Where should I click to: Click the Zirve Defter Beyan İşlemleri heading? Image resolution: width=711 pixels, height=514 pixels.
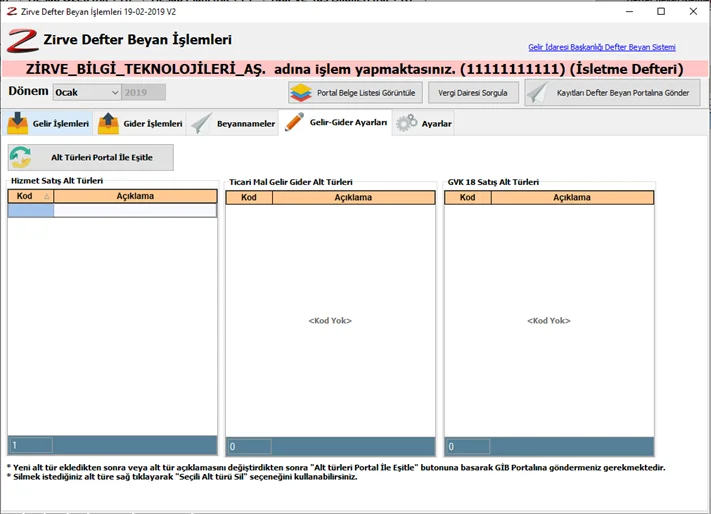137,39
